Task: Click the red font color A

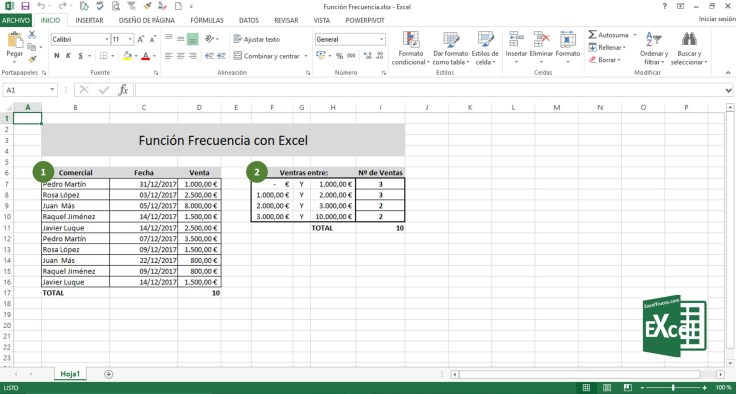Action: pos(145,56)
